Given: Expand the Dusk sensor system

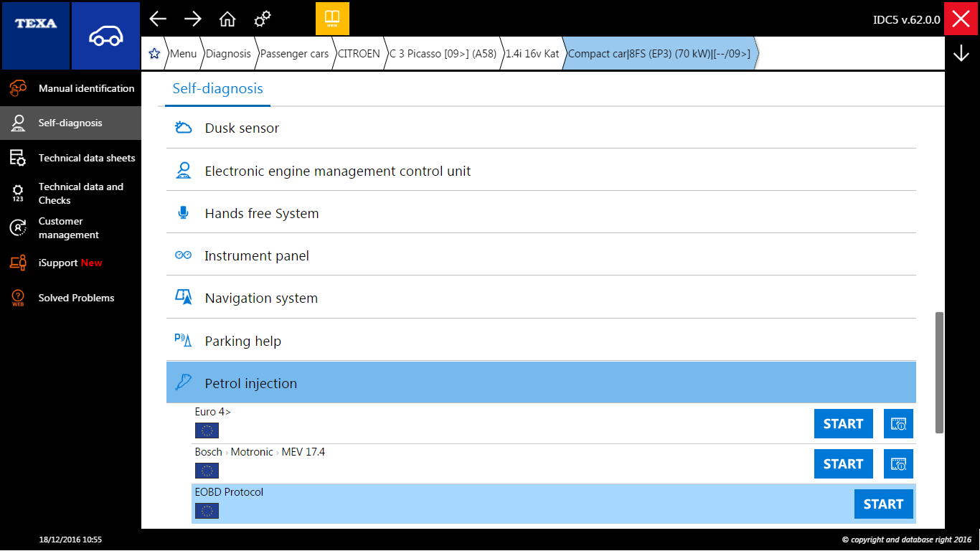Looking at the screenshot, I should (x=541, y=128).
